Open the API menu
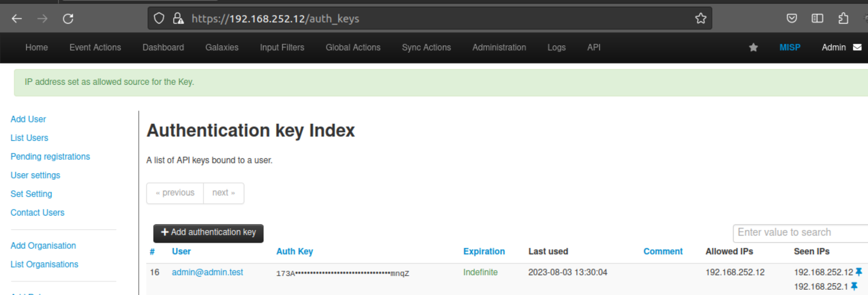This screenshot has height=295, width=868. tap(594, 48)
